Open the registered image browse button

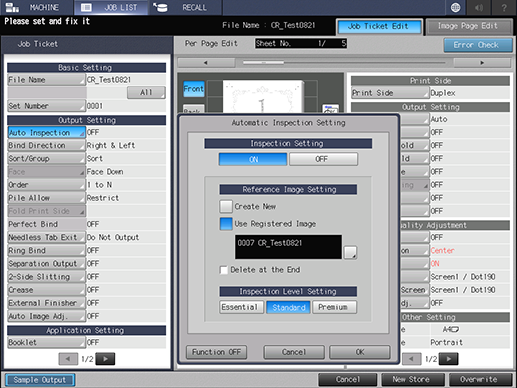(x=350, y=252)
